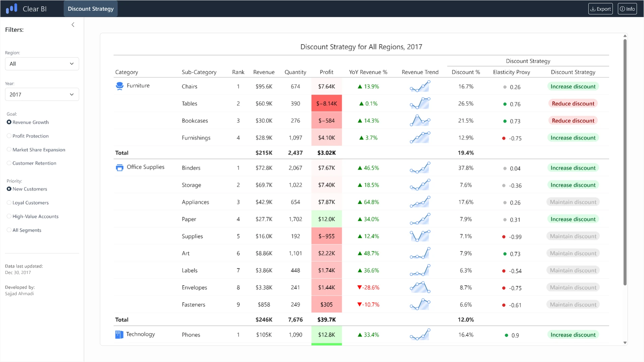Click the Elasticity Proxy column header
644x362 pixels.
(x=511, y=72)
